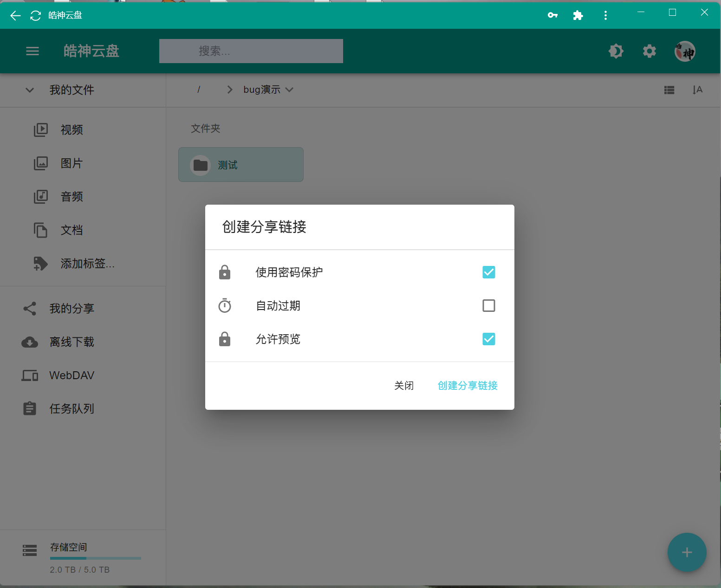Click the 2.0 TB / 5.0 TB text
The height and width of the screenshot is (588, 721).
[80, 570]
